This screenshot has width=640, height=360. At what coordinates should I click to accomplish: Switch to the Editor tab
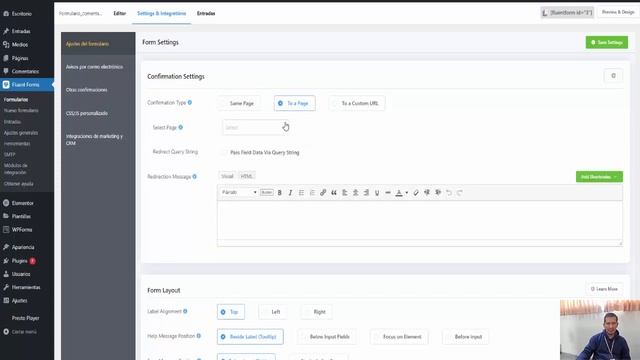120,13
